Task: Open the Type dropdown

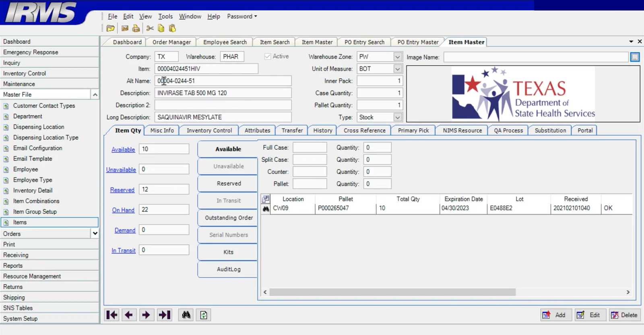Action: [397, 117]
